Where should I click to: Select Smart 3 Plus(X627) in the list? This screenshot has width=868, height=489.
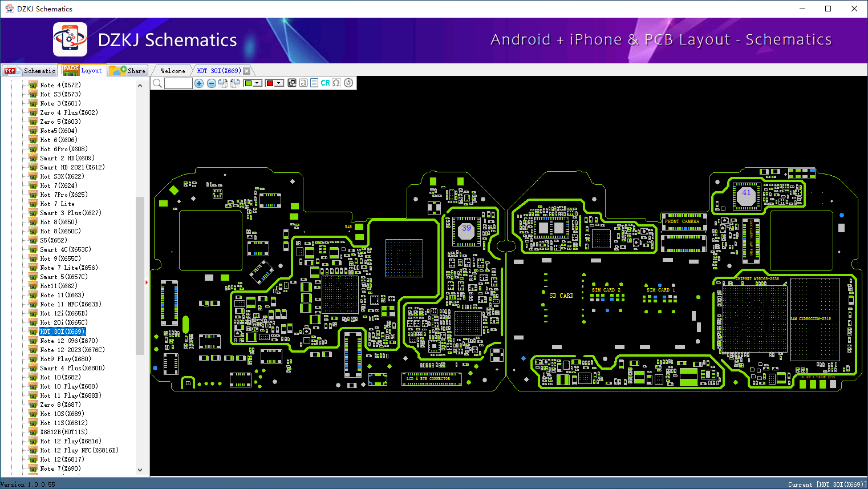pyautogui.click(x=71, y=213)
